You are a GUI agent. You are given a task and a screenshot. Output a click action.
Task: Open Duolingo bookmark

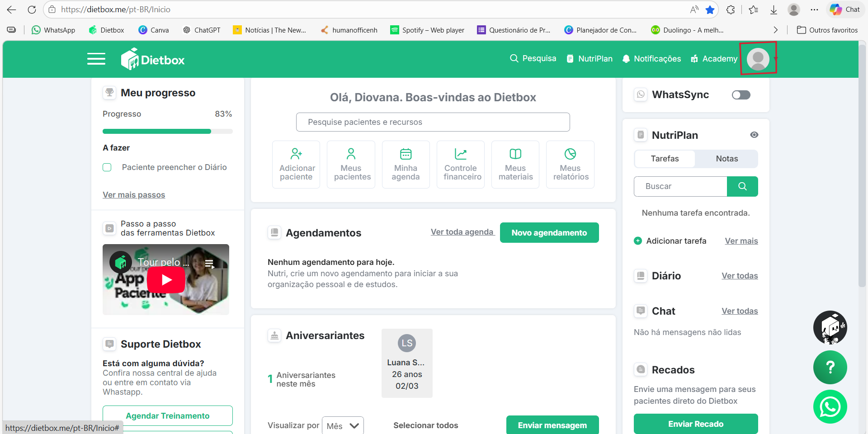687,30
